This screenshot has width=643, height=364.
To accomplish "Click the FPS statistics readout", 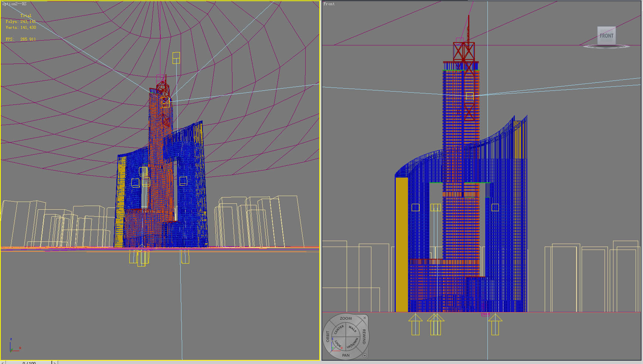I will coord(20,38).
